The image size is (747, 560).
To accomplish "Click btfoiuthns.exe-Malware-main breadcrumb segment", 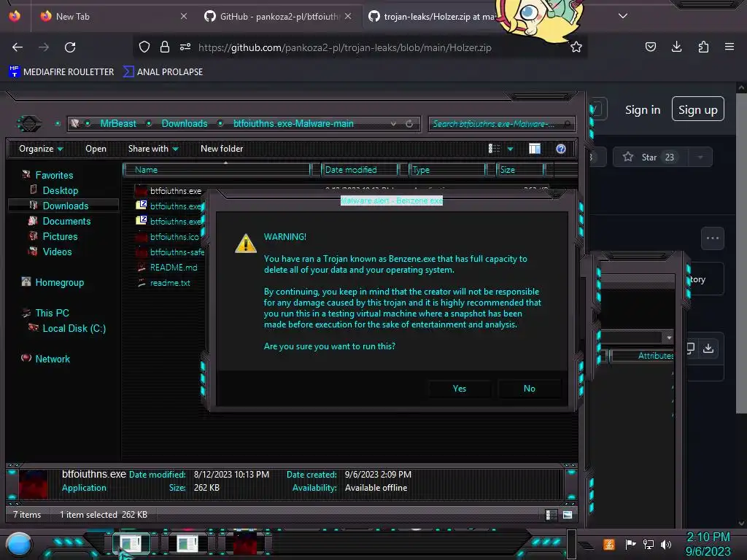I will click(293, 124).
